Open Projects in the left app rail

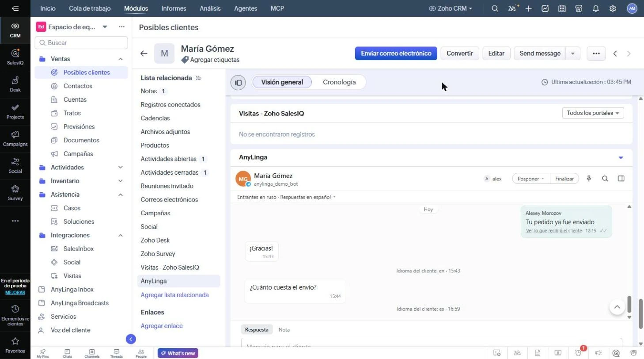[15, 111]
